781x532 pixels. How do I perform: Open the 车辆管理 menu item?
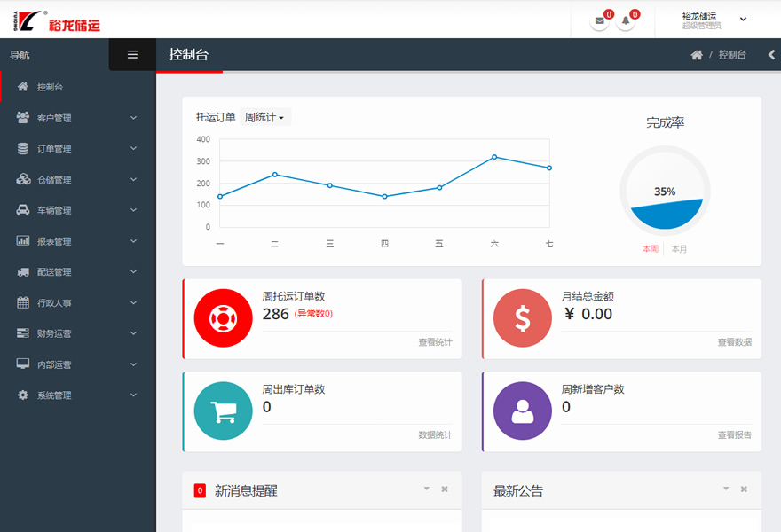[78, 210]
